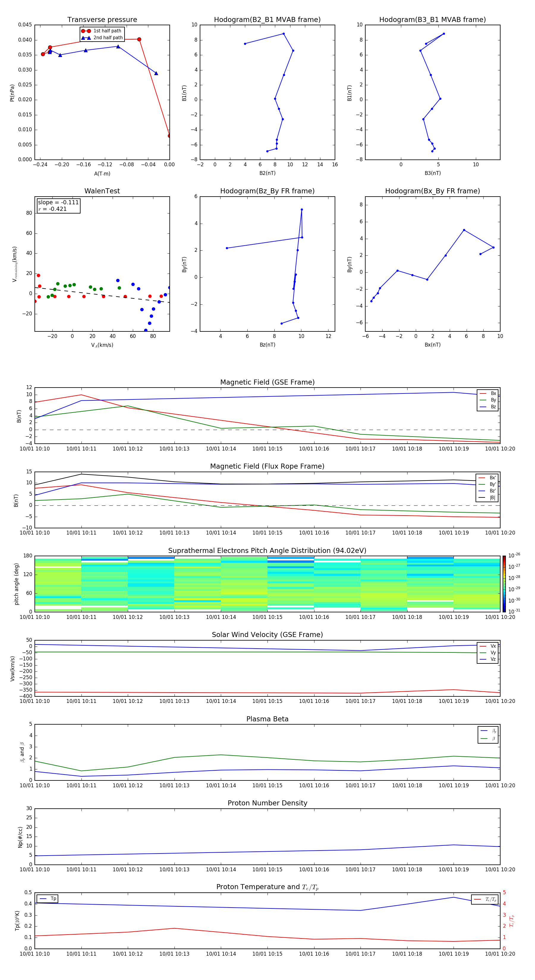
Task: Click the 'Magnetic Field (Flux Rope Frame)' title
Action: click(267, 467)
